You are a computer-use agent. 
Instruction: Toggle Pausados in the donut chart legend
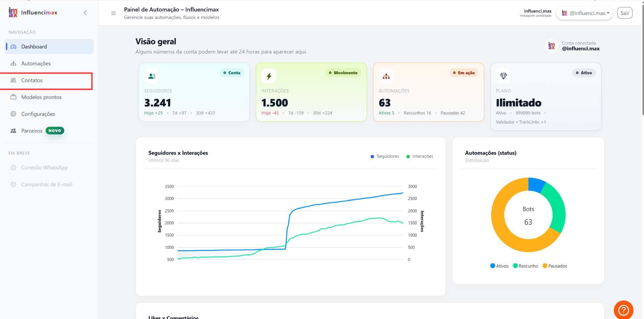(x=555, y=266)
